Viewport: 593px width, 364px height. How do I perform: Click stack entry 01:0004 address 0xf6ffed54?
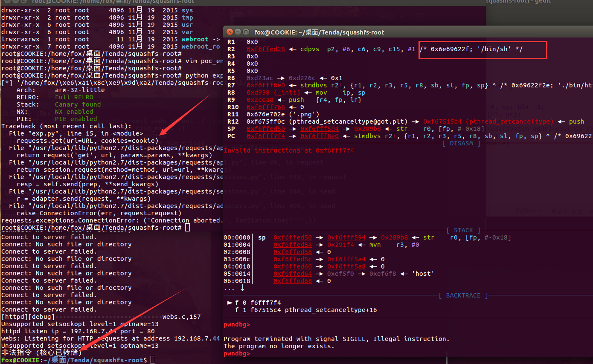[293, 245]
